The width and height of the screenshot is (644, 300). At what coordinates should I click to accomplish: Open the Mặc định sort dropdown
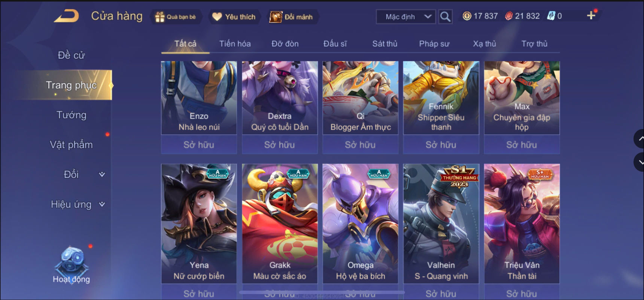click(x=406, y=17)
